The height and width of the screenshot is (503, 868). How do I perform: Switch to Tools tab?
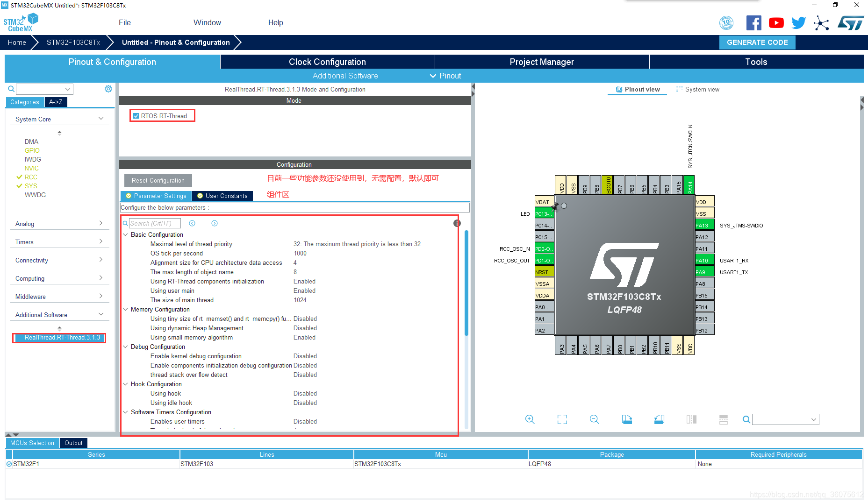(756, 62)
